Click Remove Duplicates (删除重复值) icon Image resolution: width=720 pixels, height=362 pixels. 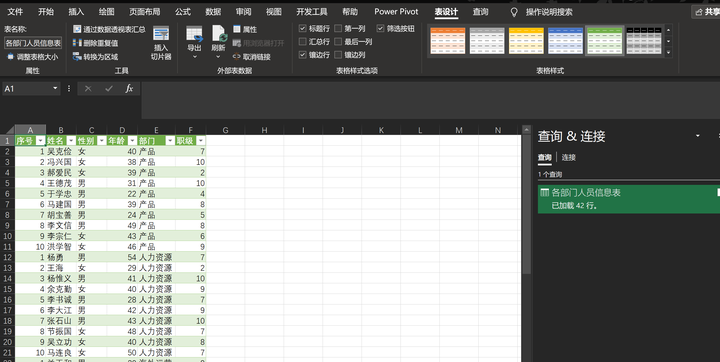77,43
